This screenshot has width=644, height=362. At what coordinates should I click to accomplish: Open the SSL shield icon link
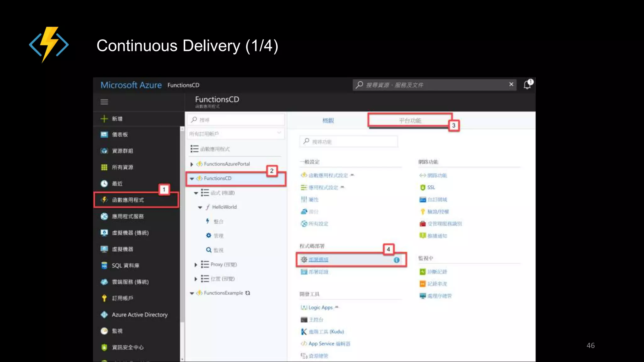click(x=423, y=188)
